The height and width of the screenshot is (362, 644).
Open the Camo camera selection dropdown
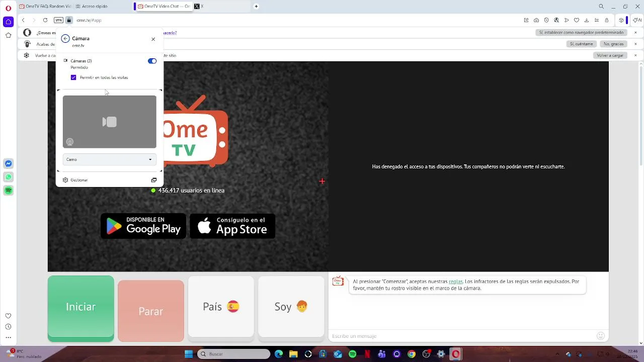pos(109,159)
